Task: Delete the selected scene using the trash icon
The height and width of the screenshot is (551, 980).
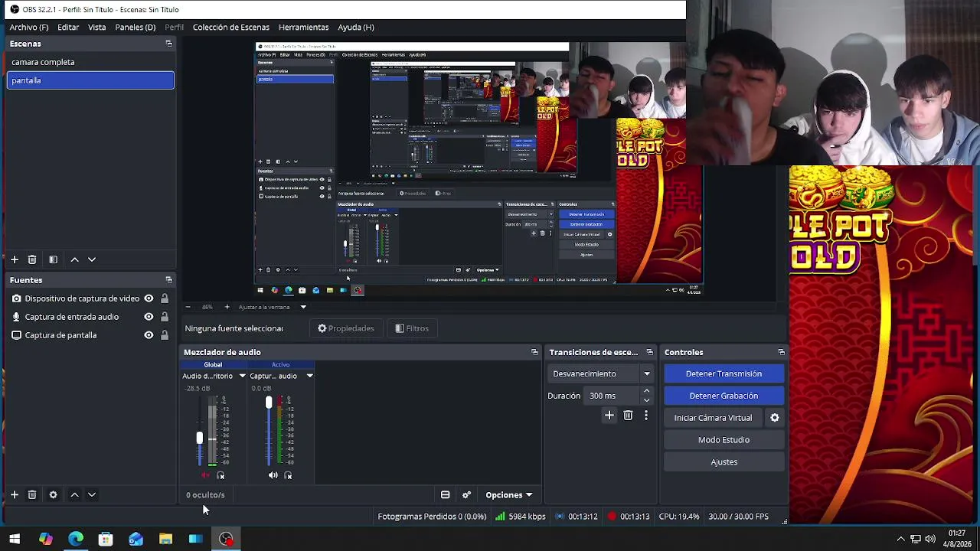Action: click(32, 259)
